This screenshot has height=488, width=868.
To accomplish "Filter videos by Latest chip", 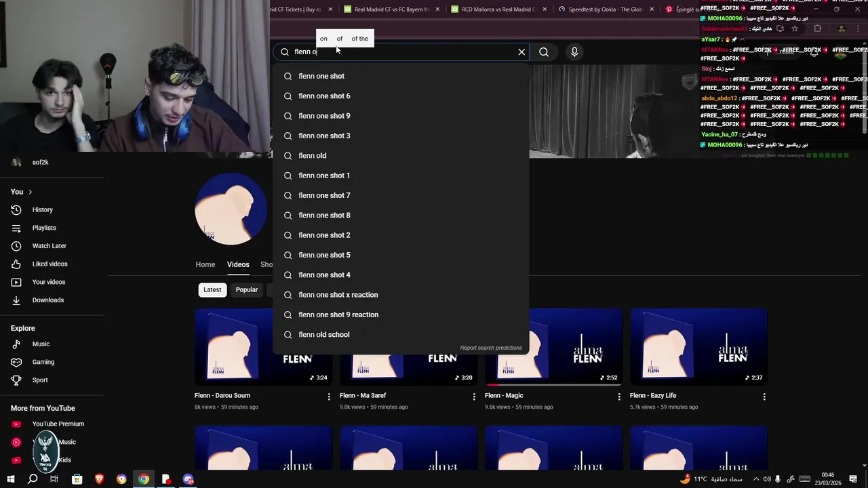I will point(212,290).
